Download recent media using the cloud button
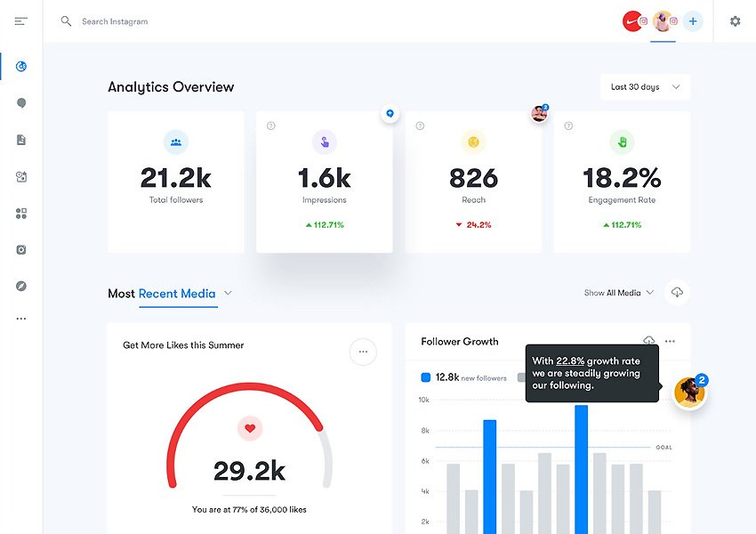The height and width of the screenshot is (534, 756). click(677, 293)
